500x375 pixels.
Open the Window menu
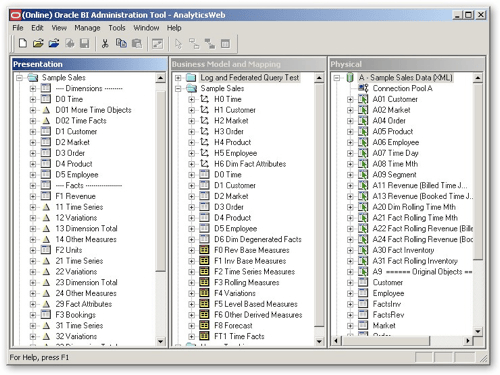[146, 28]
